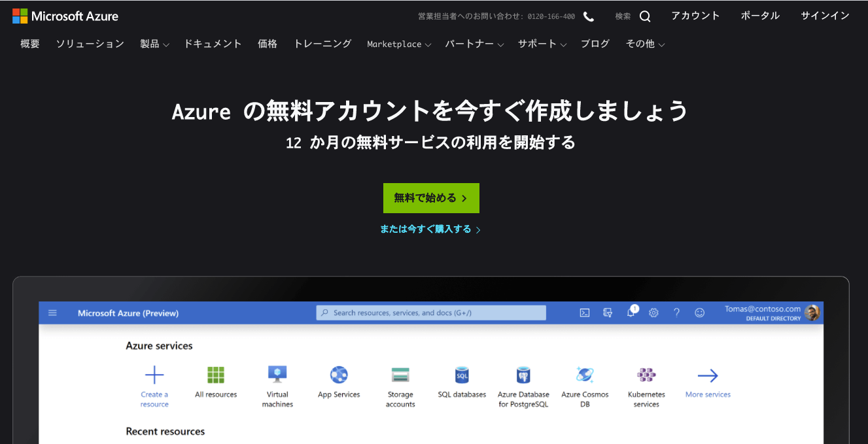The image size is (868, 444).
Task: Click the Create a resource plus icon
Action: coord(154,375)
